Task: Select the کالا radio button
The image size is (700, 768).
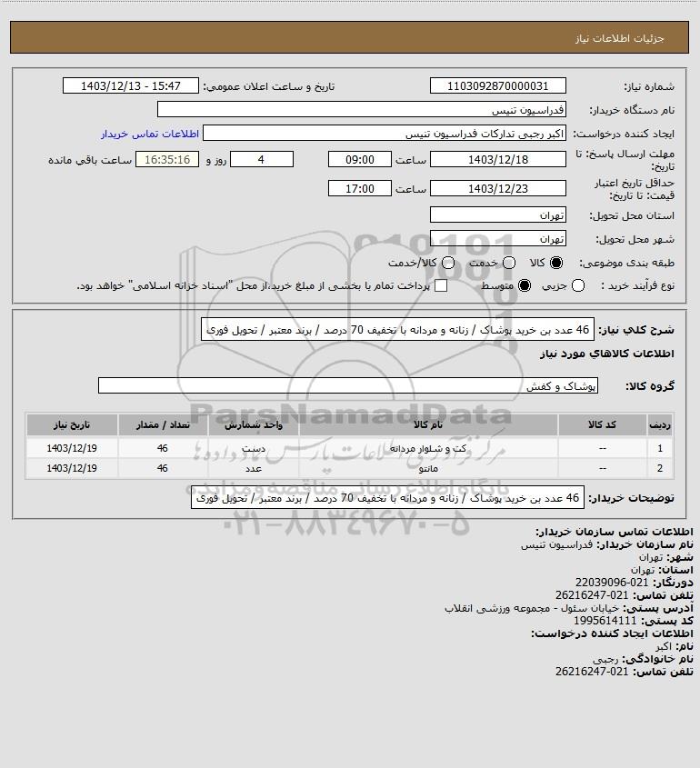Action: 556,263
